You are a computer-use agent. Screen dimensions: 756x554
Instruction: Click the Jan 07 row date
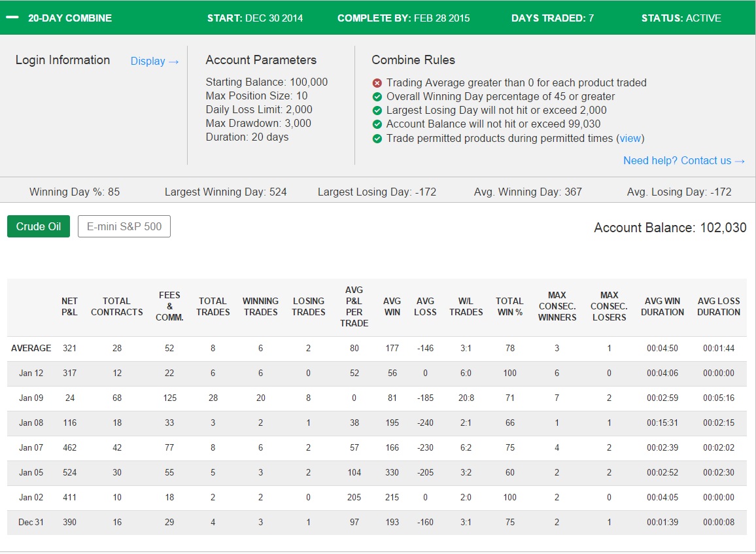point(31,447)
